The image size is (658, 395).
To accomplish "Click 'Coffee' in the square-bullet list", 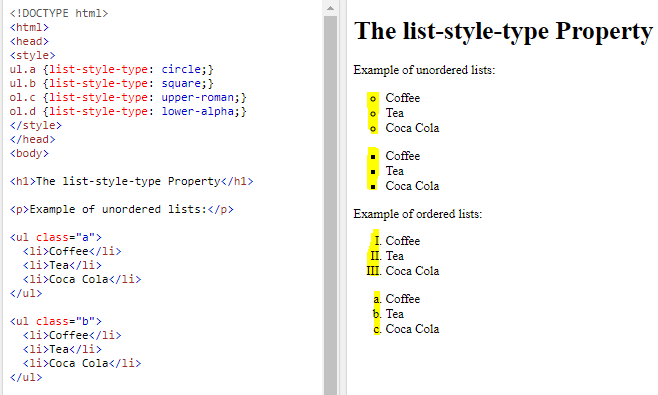I will [x=402, y=156].
